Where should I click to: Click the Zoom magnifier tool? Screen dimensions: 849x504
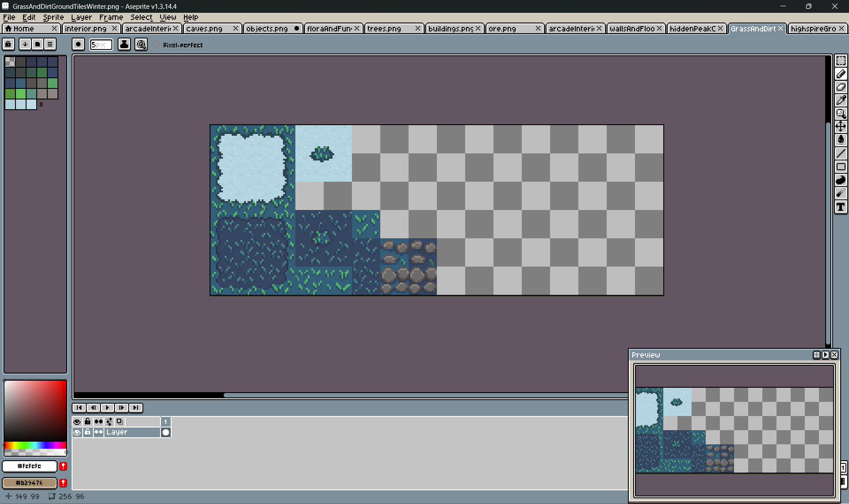click(x=841, y=114)
